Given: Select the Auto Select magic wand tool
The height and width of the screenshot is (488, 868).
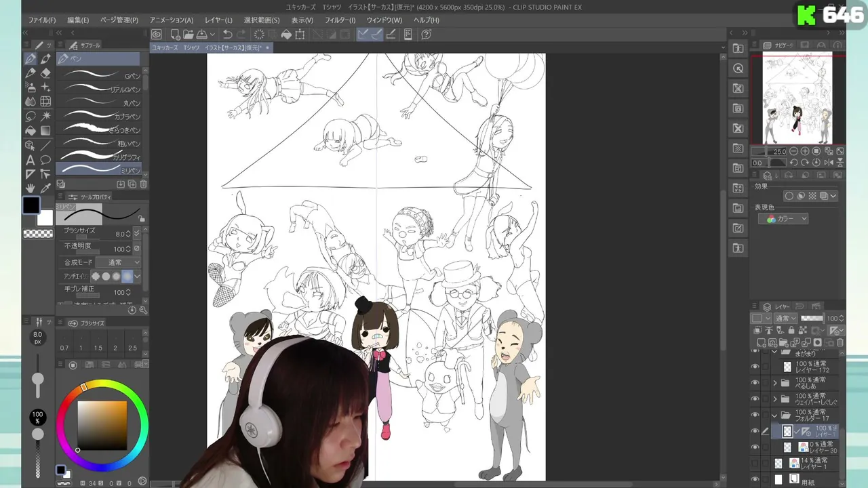Looking at the screenshot, I should (x=45, y=116).
